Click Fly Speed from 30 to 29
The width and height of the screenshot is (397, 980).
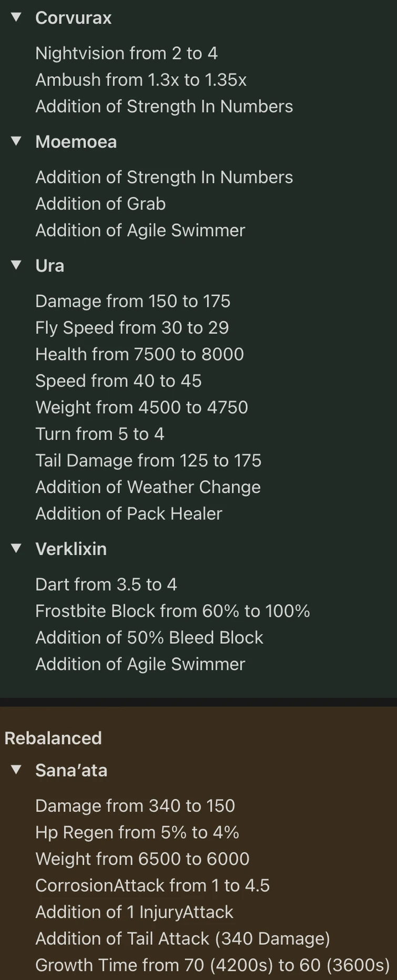[x=132, y=328]
